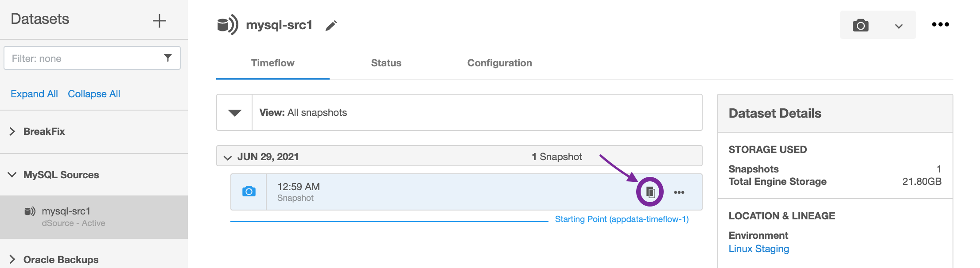Viewport: 980px width, 268px height.
Task: Collapse the MySQL Sources group
Action: (12, 174)
